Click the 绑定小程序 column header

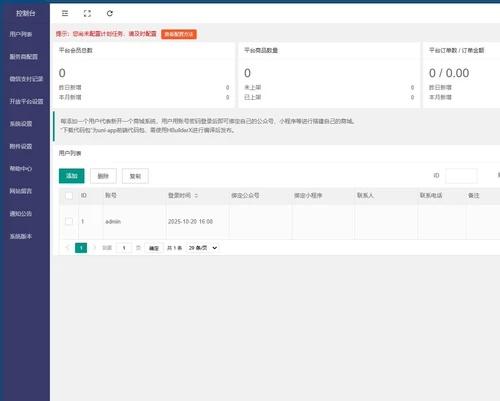click(x=308, y=195)
